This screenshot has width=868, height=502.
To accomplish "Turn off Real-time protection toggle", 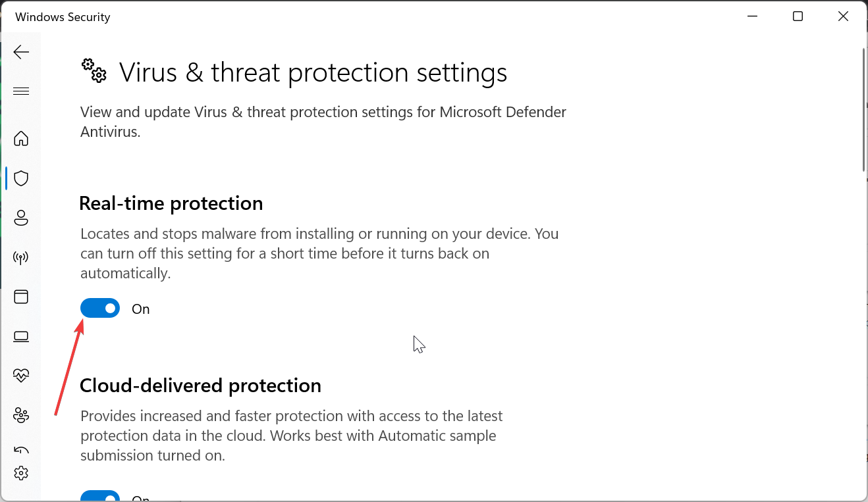I will (x=100, y=309).
